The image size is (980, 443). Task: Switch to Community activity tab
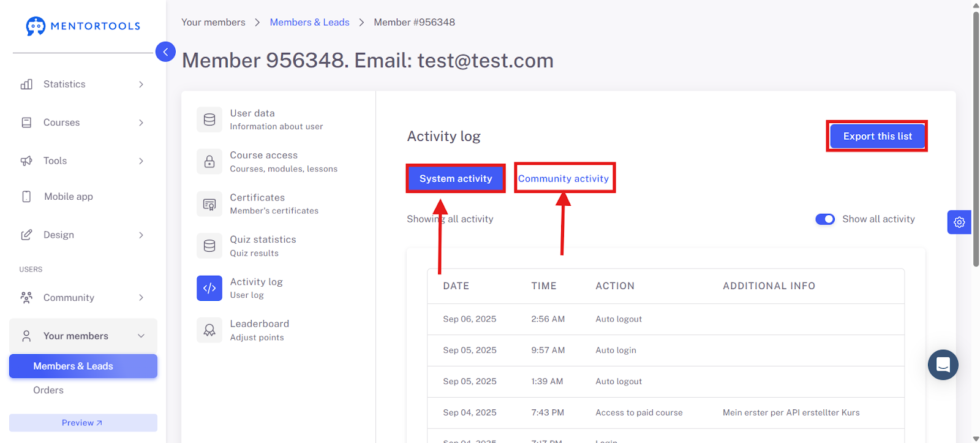[563, 178]
